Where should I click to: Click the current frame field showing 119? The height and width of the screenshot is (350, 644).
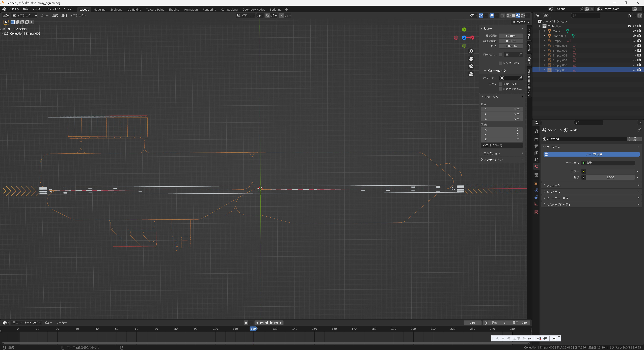point(472,323)
